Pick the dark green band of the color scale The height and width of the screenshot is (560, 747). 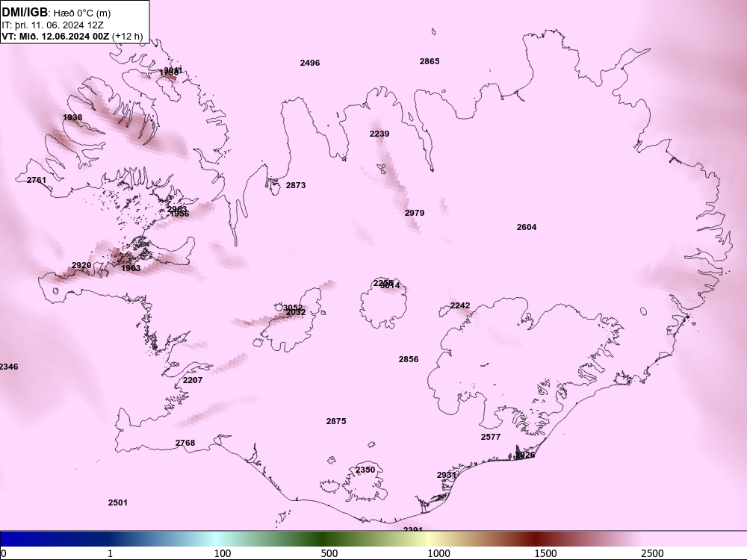(x=324, y=538)
